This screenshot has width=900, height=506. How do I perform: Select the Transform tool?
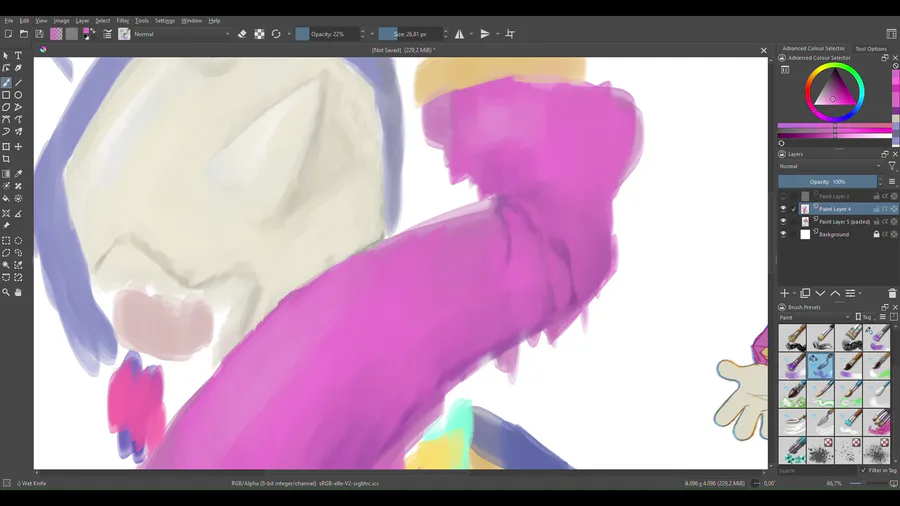(x=6, y=147)
